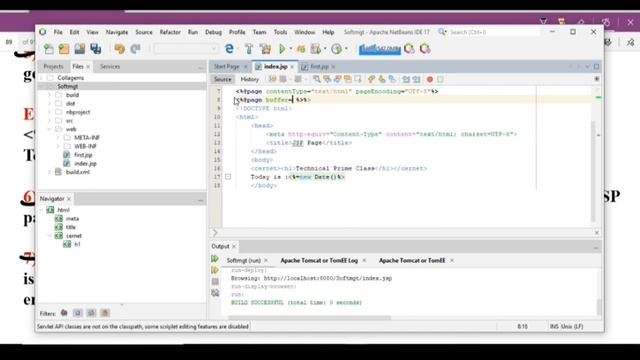Click the Clean and Build icon

click(265, 49)
